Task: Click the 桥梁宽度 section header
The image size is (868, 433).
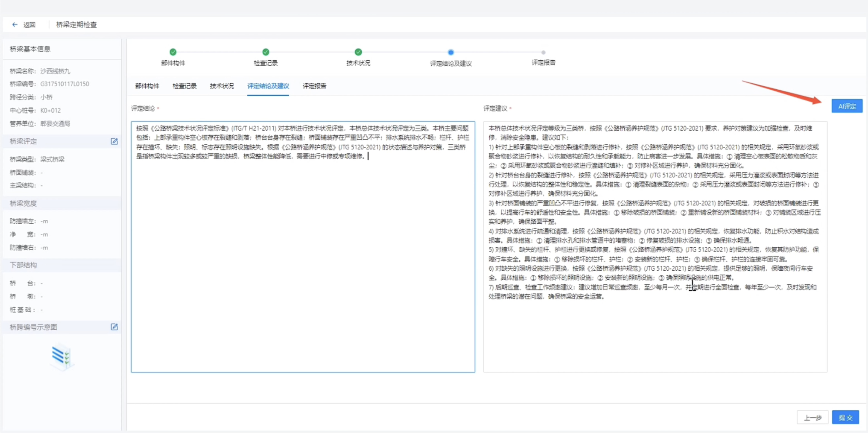Action: pyautogui.click(x=24, y=203)
